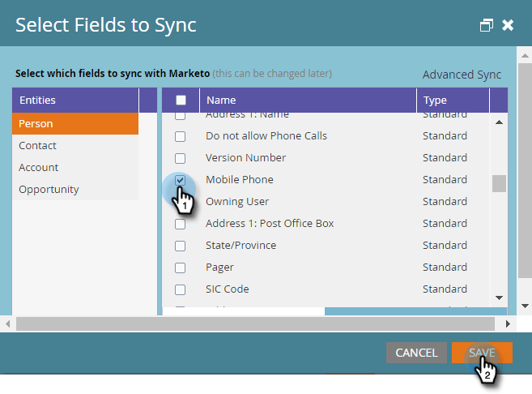Select the Person entity

[x=75, y=124]
